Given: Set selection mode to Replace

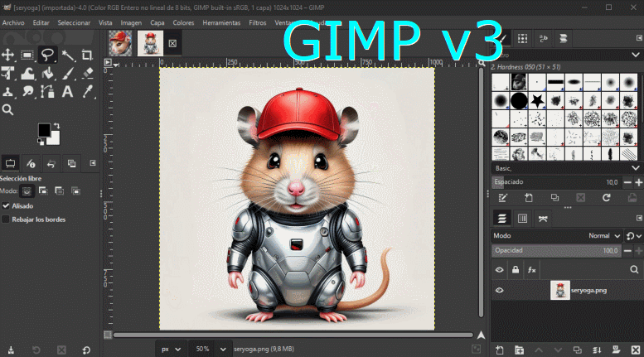Looking at the screenshot, I should point(27,191).
